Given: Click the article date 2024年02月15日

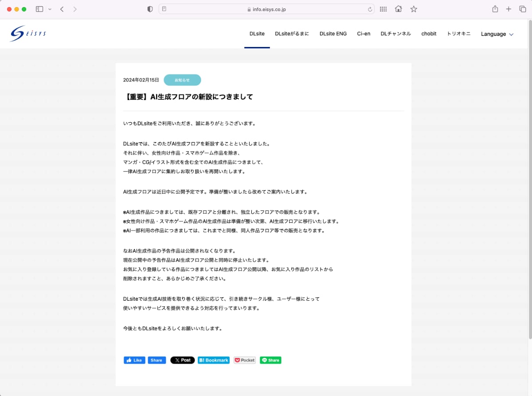Looking at the screenshot, I should [141, 80].
